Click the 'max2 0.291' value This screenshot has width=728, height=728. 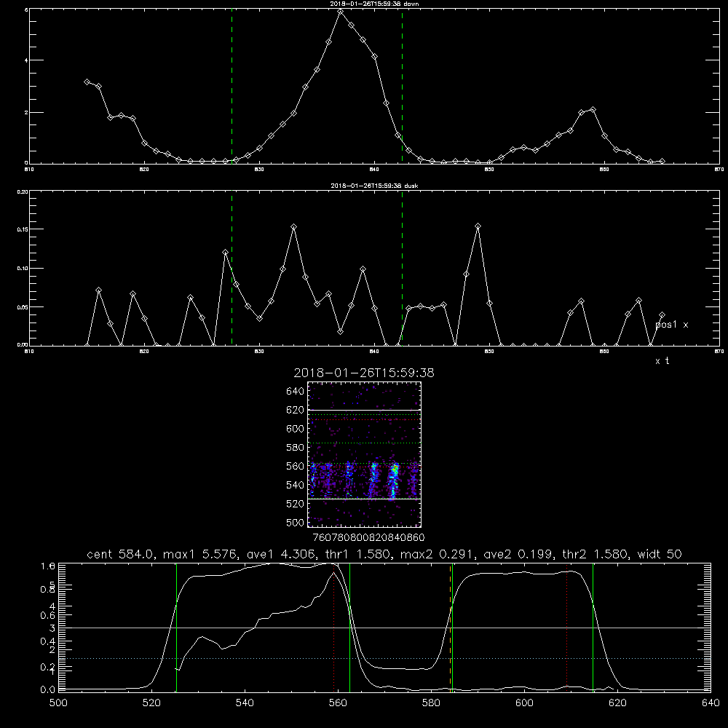438,554
